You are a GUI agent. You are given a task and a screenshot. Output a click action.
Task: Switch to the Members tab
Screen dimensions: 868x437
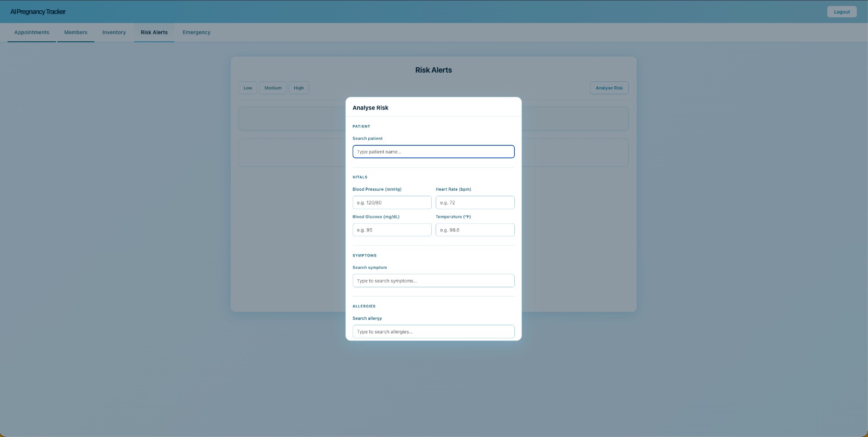pyautogui.click(x=76, y=33)
